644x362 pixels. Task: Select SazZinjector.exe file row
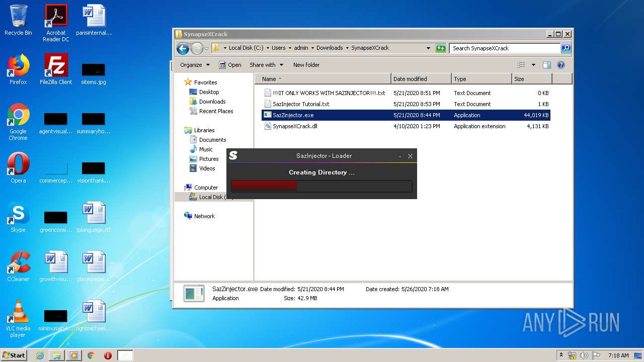click(x=406, y=115)
